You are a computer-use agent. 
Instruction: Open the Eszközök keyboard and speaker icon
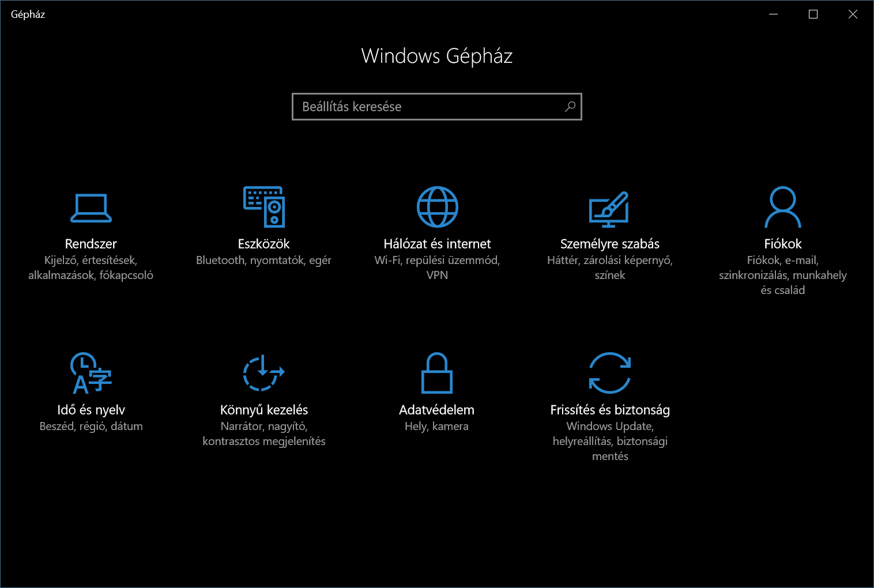(264, 207)
